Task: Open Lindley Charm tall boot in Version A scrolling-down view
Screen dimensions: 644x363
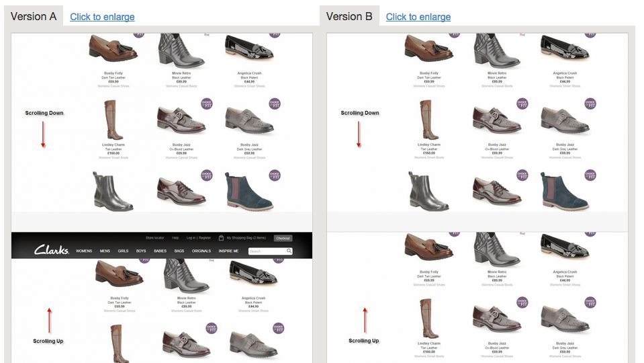Action: click(113, 120)
